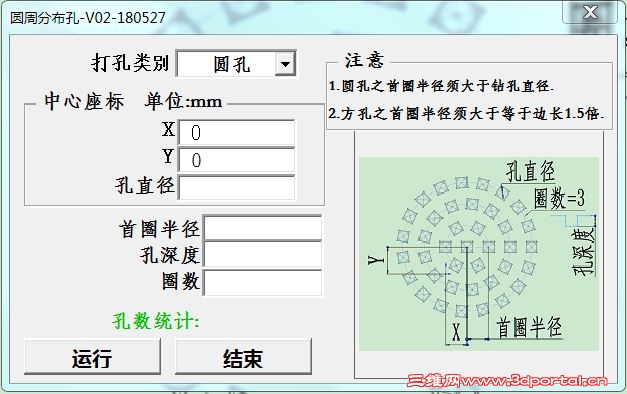Viewport: 627px width, 394px height.
Task: Click the 结束 button to exit
Action: (x=243, y=357)
